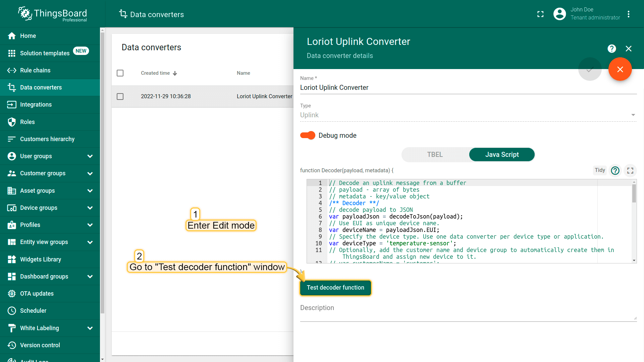Viewport: 644px width, 362px height.
Task: Select all converters header checkbox
Action: 120,73
